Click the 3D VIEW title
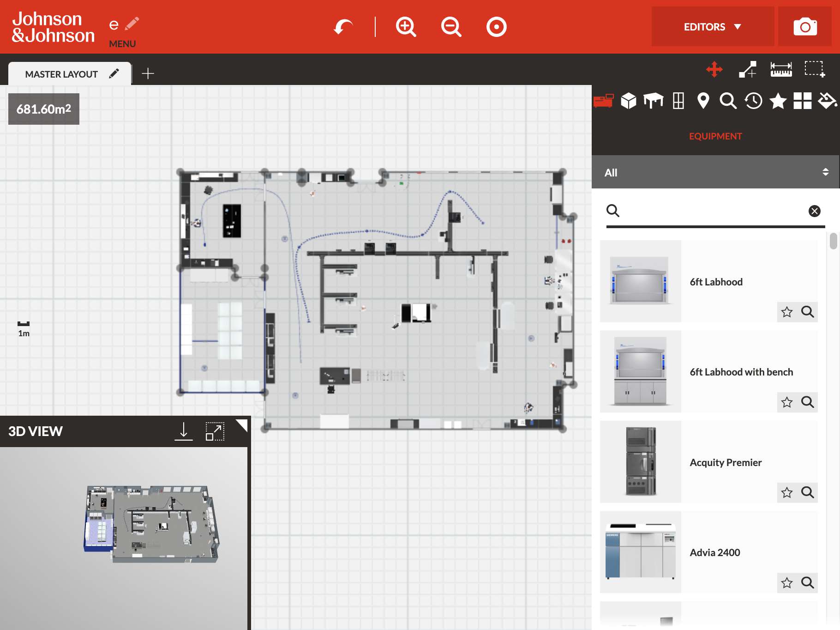The height and width of the screenshot is (630, 840). click(x=36, y=431)
